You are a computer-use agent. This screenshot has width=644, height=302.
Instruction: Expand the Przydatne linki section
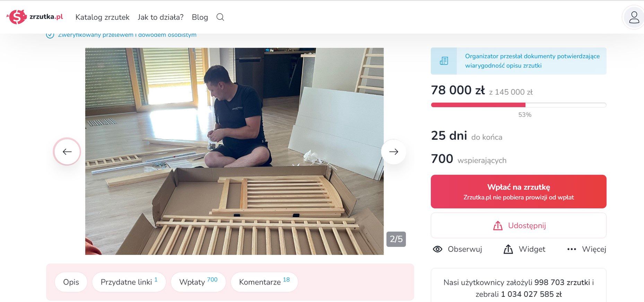click(129, 282)
